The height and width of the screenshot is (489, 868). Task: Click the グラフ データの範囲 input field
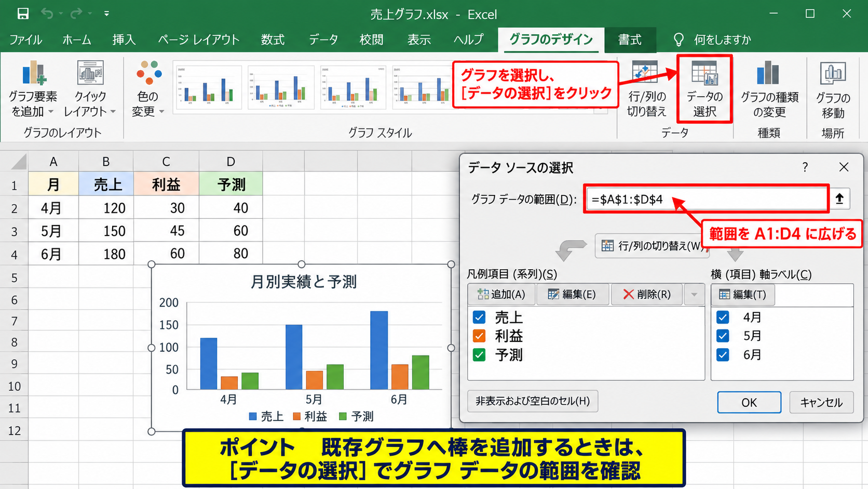pyautogui.click(x=706, y=199)
